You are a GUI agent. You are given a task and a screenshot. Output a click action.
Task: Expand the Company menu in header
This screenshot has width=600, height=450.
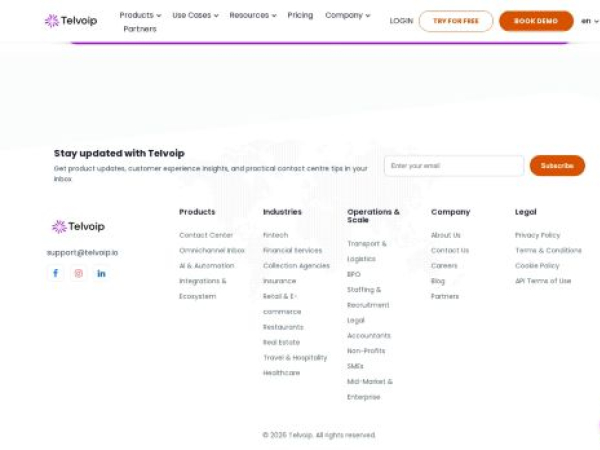347,15
